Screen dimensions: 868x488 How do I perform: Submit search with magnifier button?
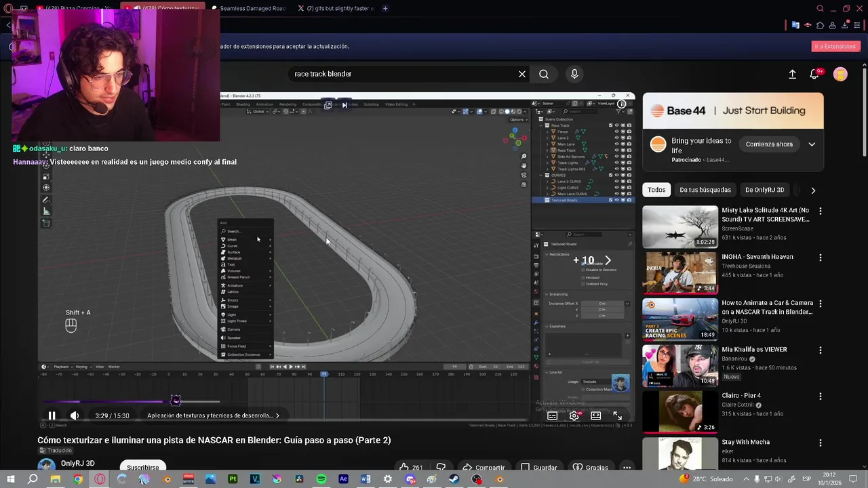click(x=544, y=74)
